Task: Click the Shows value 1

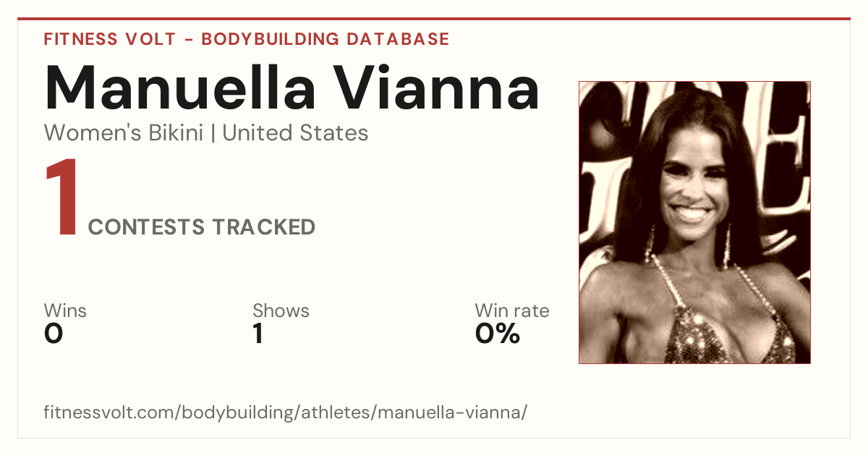Action: (x=258, y=334)
